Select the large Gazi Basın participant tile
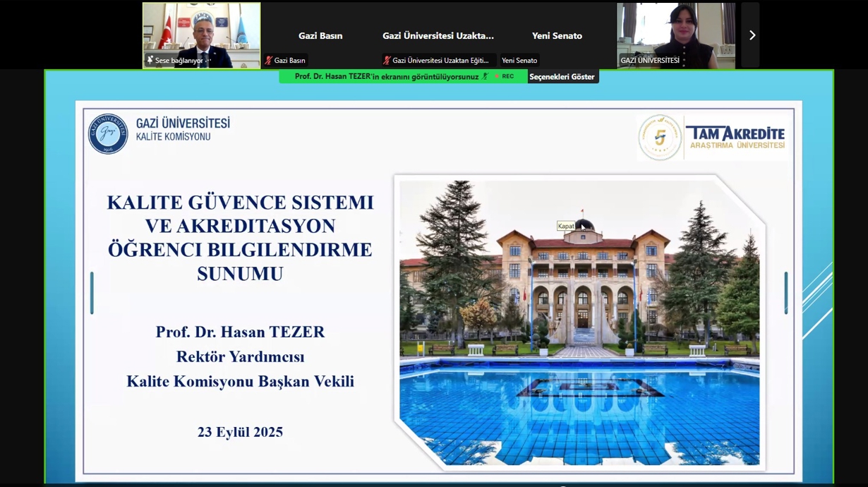The height and width of the screenshot is (487, 868). [x=320, y=35]
